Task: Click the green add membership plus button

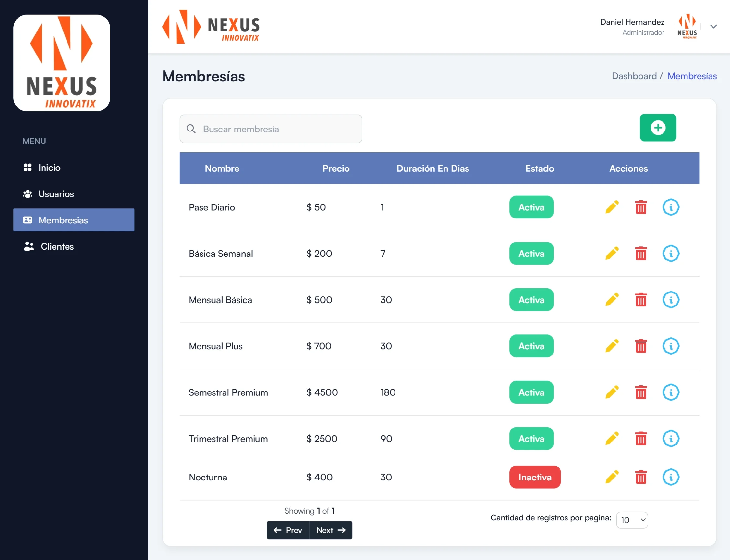Action: (x=658, y=128)
